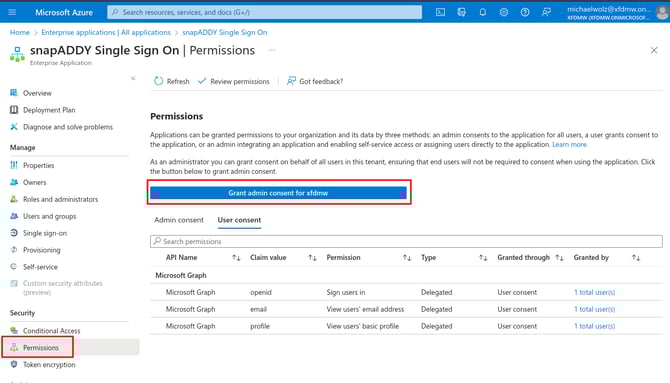
Task: Open portal settings gear
Action: point(504,12)
